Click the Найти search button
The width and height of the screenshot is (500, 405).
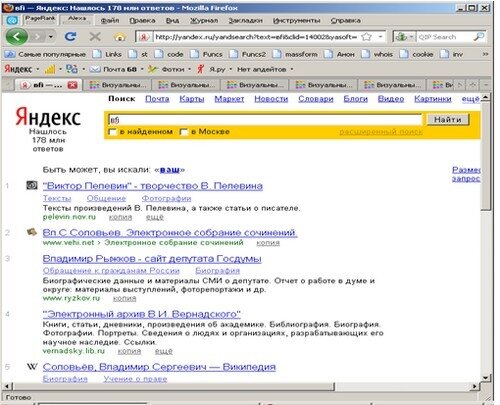tap(448, 119)
